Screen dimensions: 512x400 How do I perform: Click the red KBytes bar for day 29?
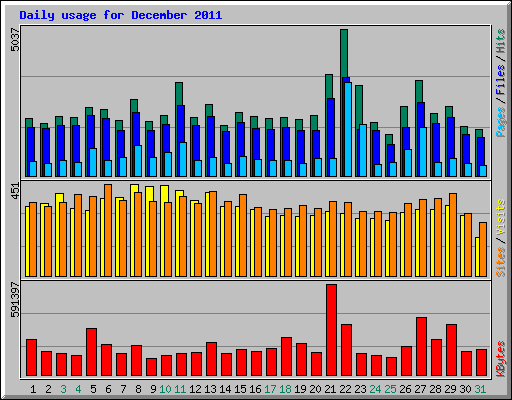pyautogui.click(x=451, y=350)
